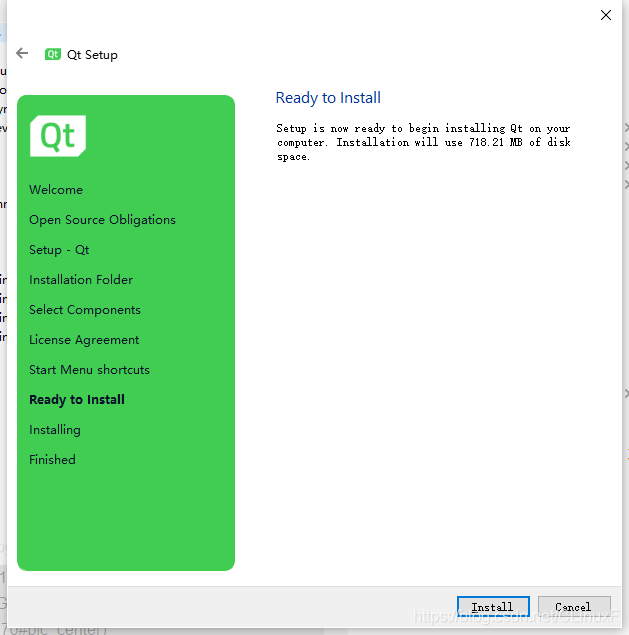The image size is (629, 635).
Task: Click the back arrow in Qt Setup
Action: (22, 53)
